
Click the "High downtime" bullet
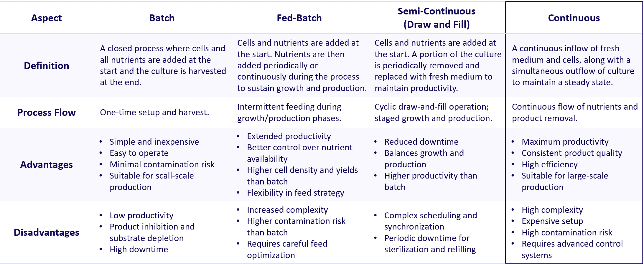click(139, 249)
